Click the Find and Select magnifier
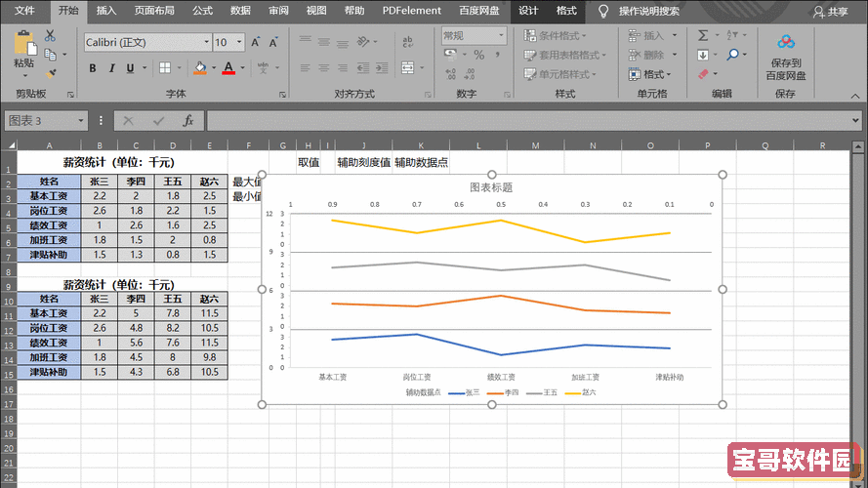This screenshot has height=488, width=868. [733, 55]
